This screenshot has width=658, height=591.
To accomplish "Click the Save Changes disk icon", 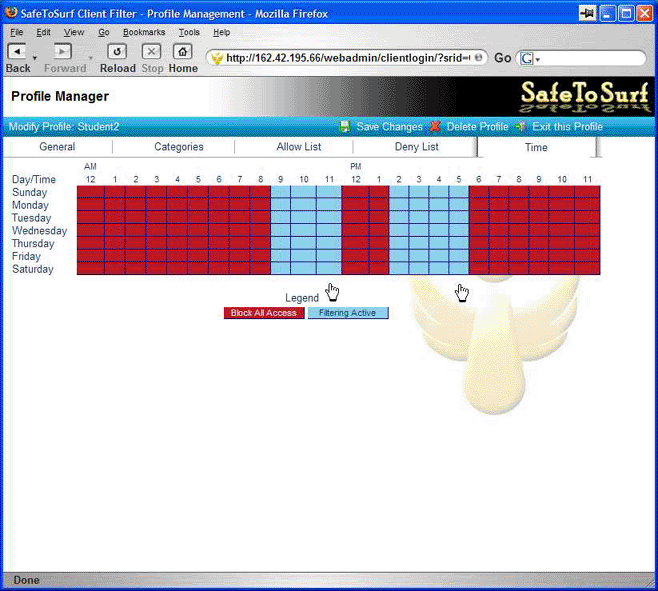I will [345, 127].
